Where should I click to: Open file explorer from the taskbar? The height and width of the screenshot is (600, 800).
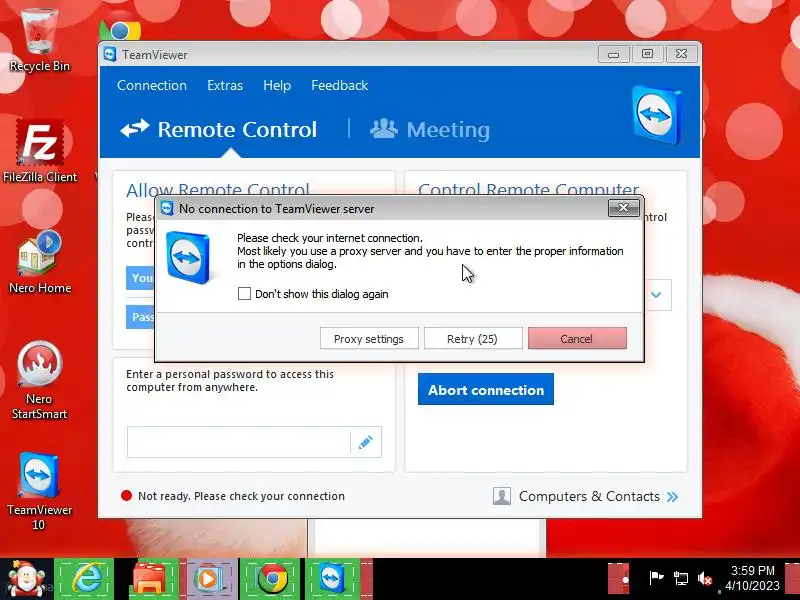pyautogui.click(x=148, y=579)
